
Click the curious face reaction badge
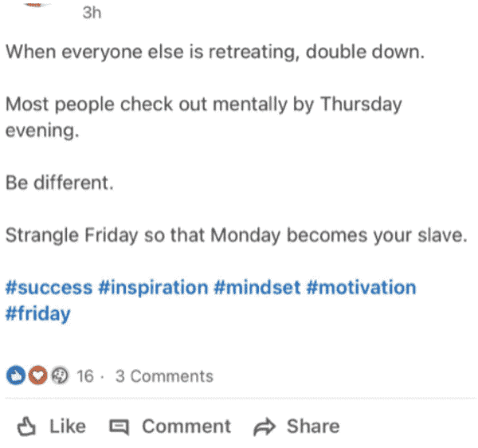point(60,375)
